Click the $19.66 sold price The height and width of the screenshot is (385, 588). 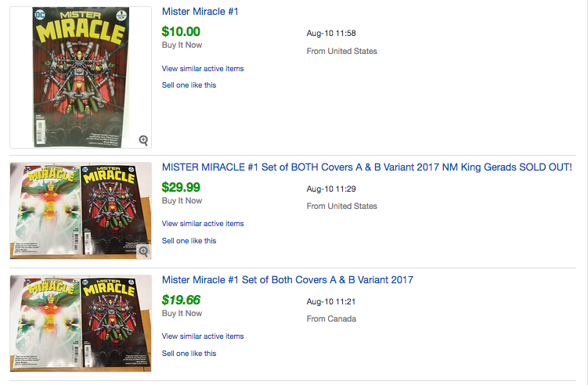pyautogui.click(x=181, y=300)
